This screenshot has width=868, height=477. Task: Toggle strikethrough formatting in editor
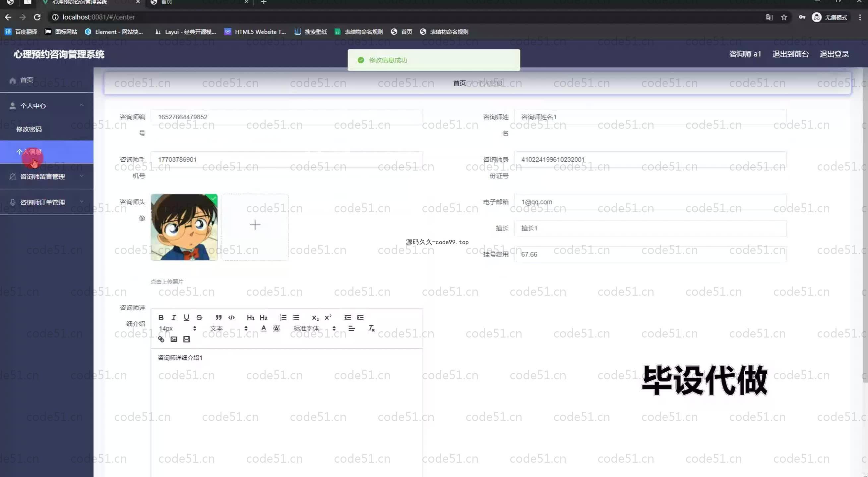click(199, 317)
